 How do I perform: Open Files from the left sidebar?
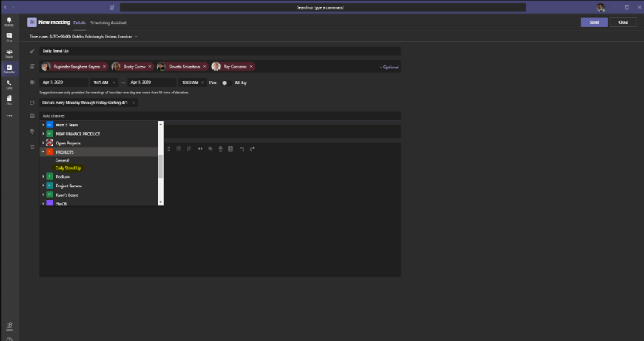tap(9, 100)
